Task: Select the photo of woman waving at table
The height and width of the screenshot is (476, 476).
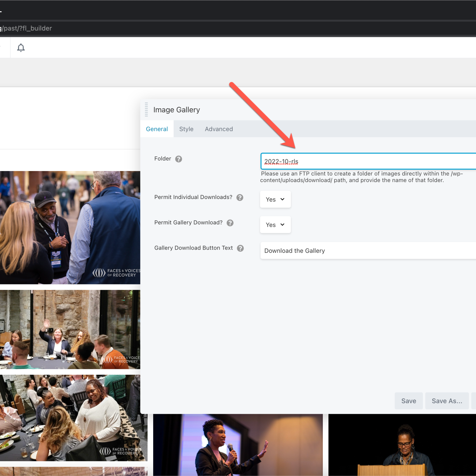Action: 70,329
